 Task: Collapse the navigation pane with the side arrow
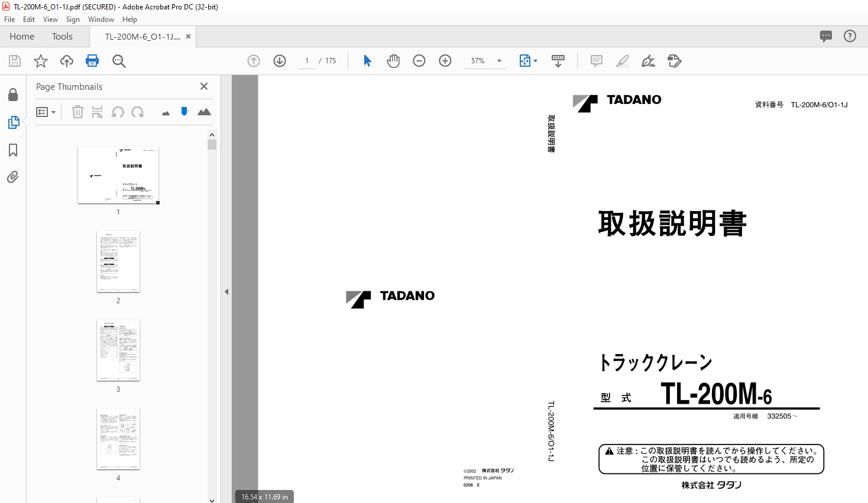[x=226, y=291]
